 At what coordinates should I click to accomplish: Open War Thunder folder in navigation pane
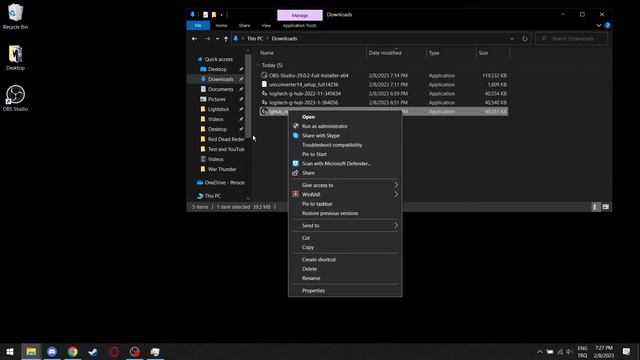[x=222, y=169]
